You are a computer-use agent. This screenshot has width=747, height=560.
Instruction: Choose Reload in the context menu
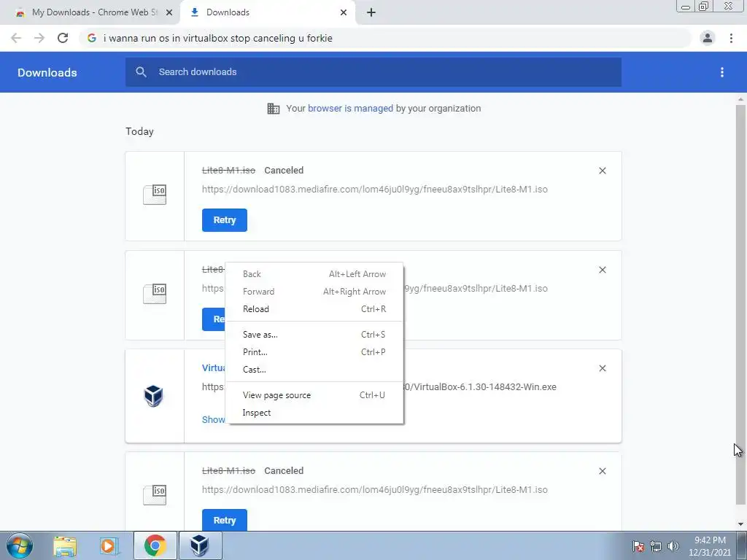[x=314, y=309]
